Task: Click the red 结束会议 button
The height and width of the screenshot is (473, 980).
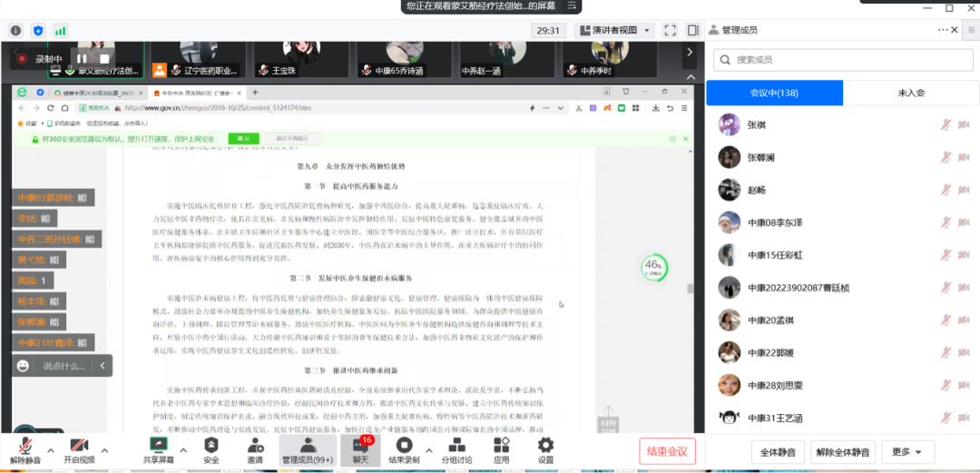Action: coord(667,451)
